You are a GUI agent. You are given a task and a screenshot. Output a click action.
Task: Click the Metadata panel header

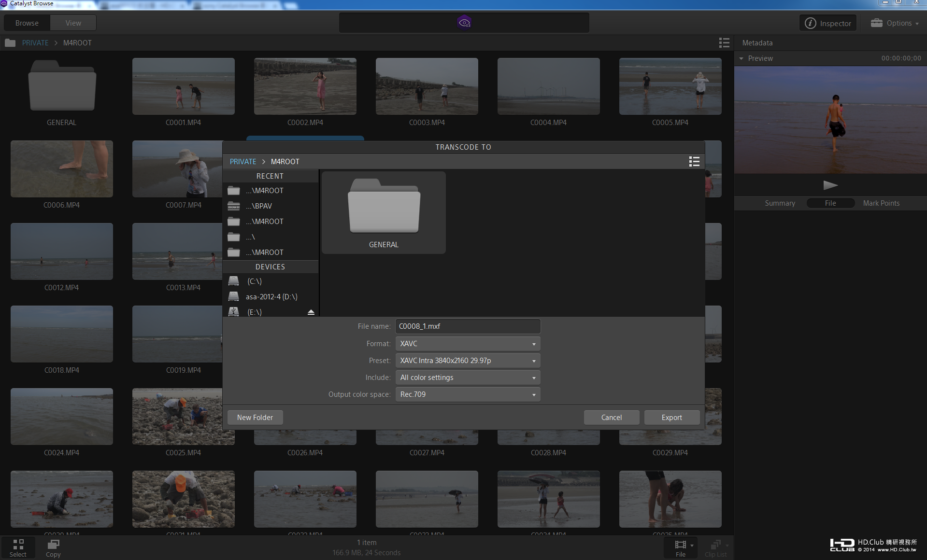coord(757,43)
